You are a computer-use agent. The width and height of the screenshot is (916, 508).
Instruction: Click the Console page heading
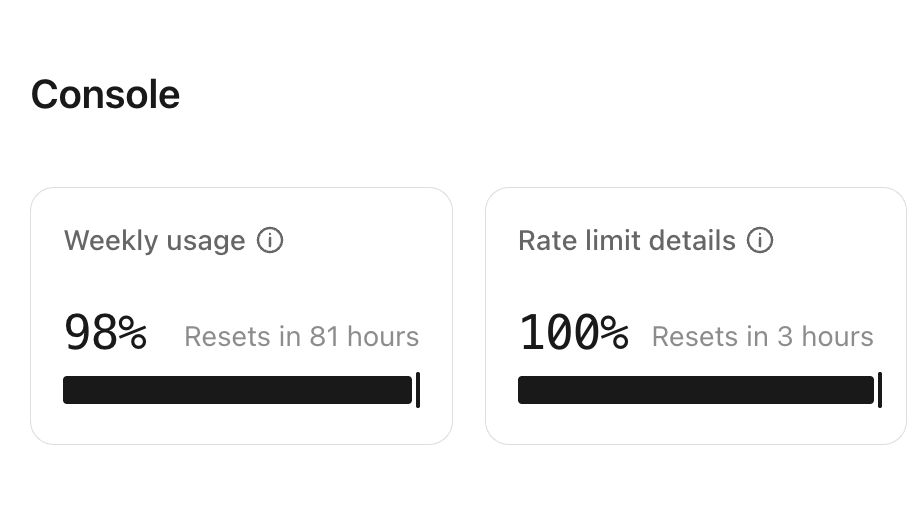(x=105, y=95)
